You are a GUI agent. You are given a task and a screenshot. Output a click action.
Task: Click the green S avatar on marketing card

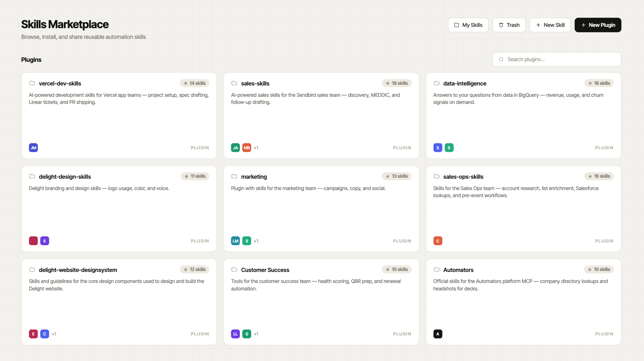[247, 241]
